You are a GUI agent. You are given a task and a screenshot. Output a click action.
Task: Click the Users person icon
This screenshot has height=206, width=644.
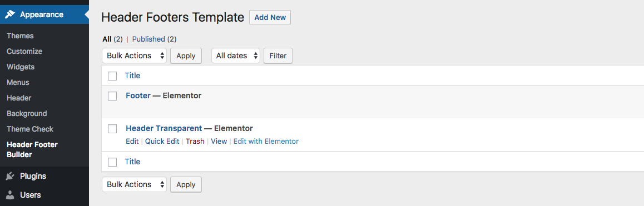pyautogui.click(x=10, y=195)
